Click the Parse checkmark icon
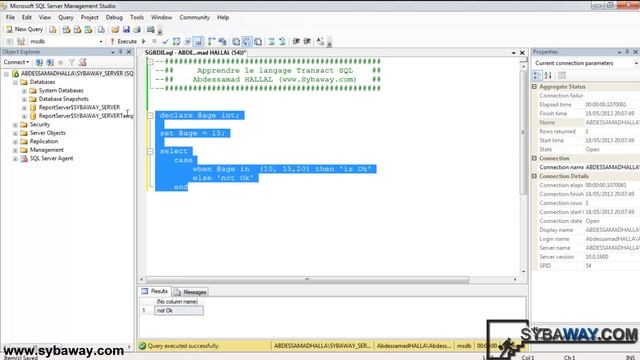The image size is (640, 360). [x=165, y=41]
